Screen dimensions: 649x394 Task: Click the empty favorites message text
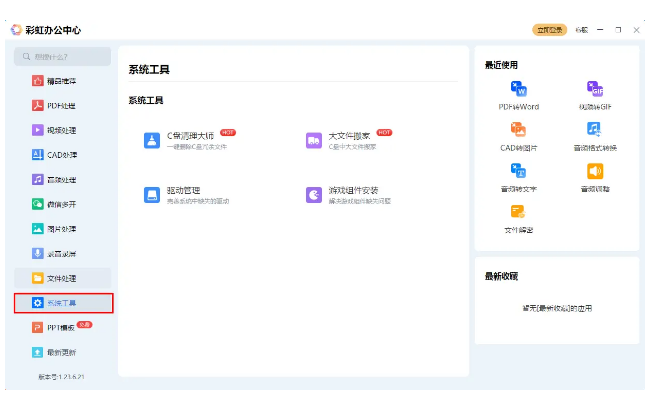coord(557,308)
